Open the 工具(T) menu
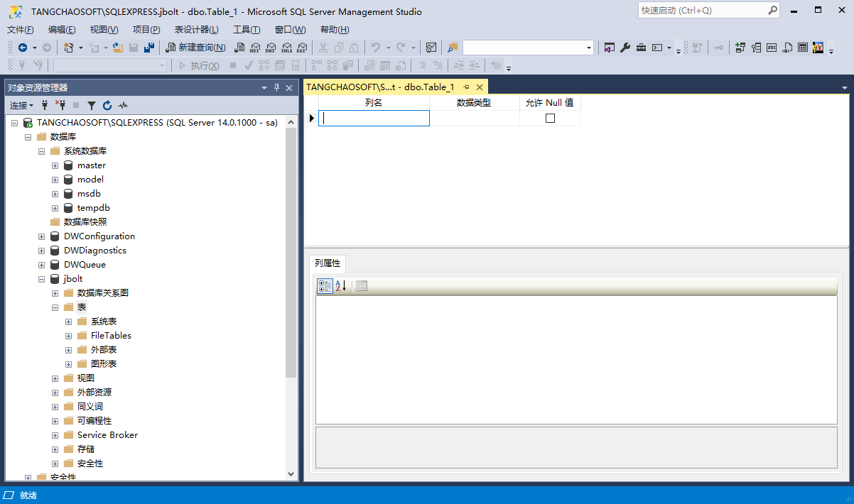 (247, 29)
